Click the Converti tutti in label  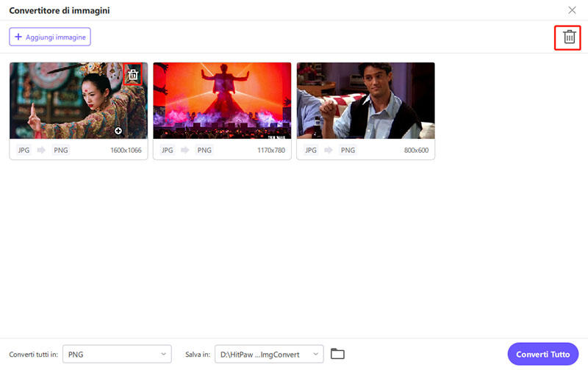point(33,355)
